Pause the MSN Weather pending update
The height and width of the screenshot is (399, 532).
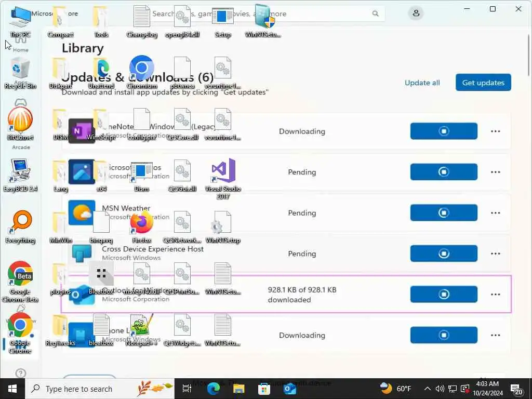(x=444, y=212)
